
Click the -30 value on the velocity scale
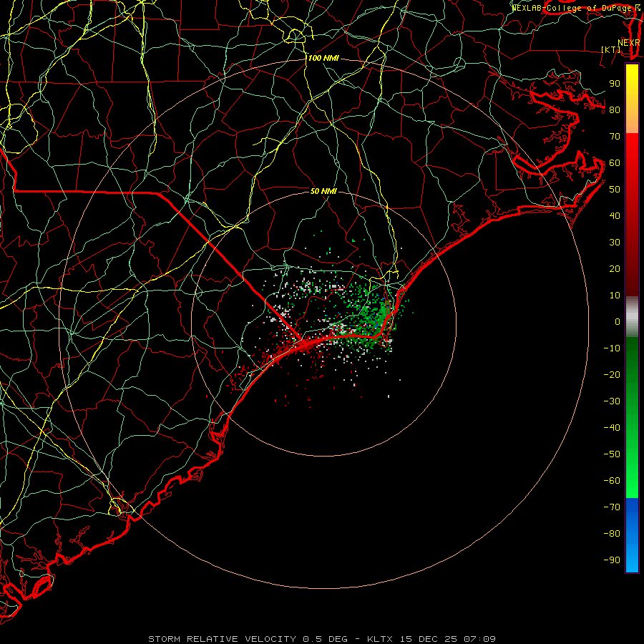(x=612, y=401)
